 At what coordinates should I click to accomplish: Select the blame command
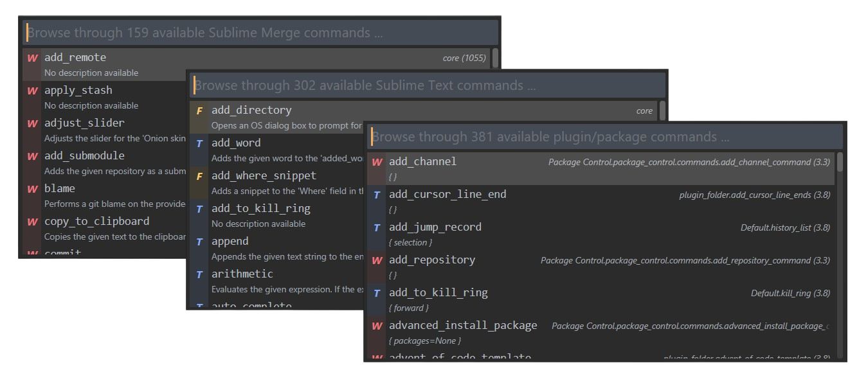(x=104, y=195)
